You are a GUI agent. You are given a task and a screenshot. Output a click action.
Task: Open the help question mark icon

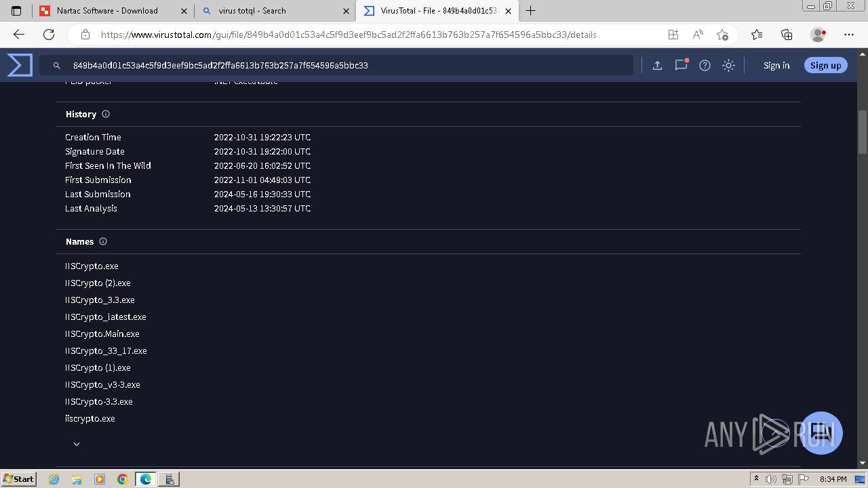click(x=705, y=66)
